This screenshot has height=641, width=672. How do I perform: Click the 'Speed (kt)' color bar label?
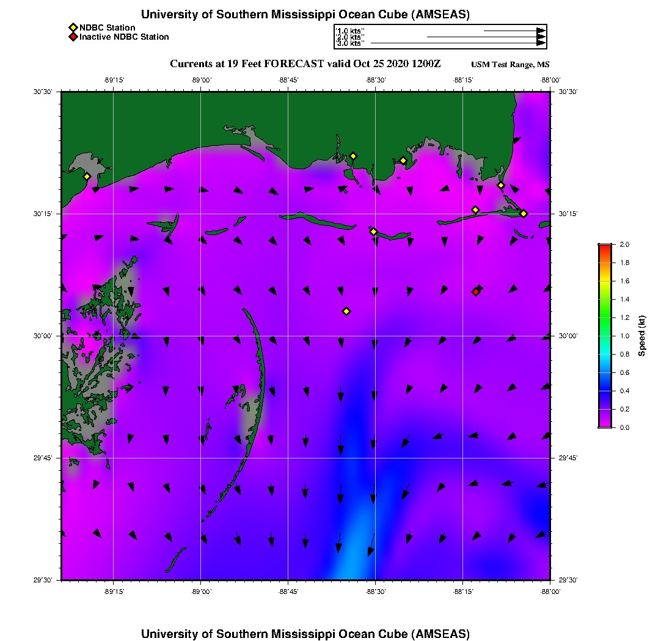coord(642,336)
